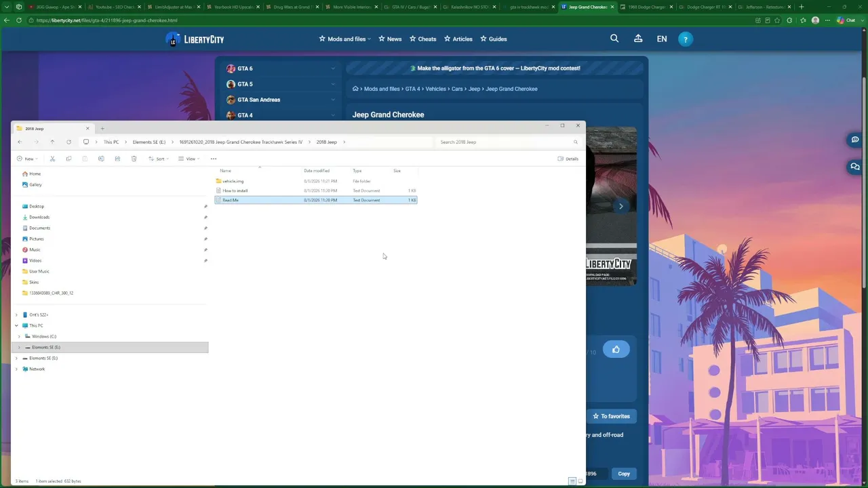Select the How to install text file
This screenshot has height=488, width=868.
click(235, 190)
